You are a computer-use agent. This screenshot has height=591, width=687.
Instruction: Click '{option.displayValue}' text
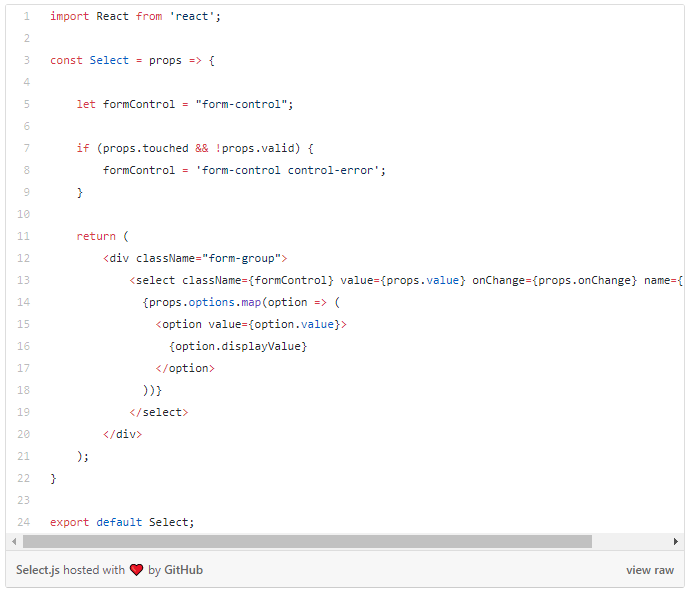238,347
